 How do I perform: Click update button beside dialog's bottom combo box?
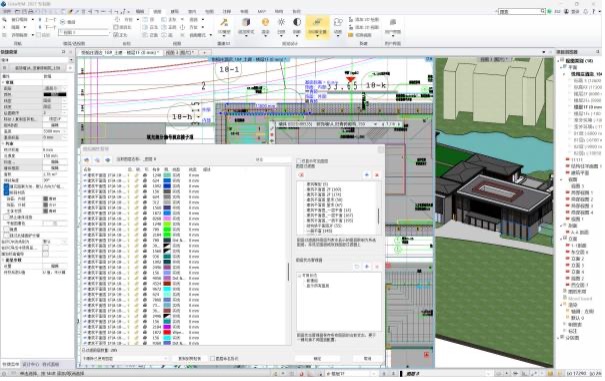(x=189, y=359)
